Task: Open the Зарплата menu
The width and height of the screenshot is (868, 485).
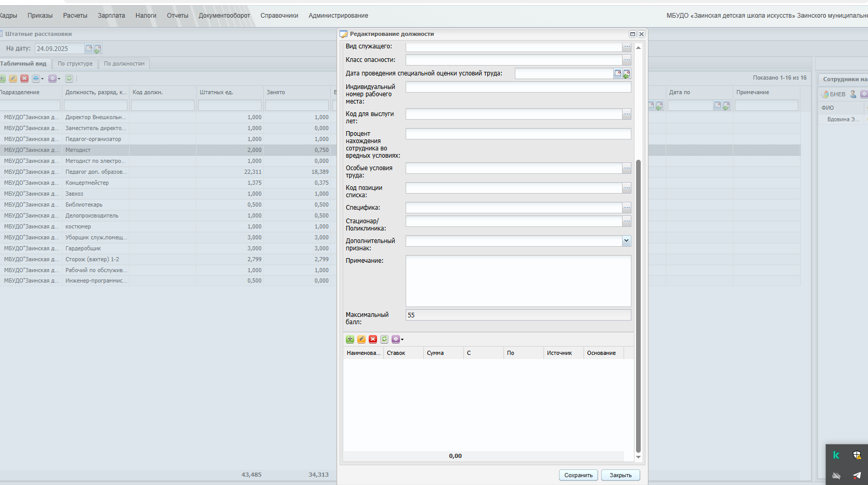Action: 111,16
